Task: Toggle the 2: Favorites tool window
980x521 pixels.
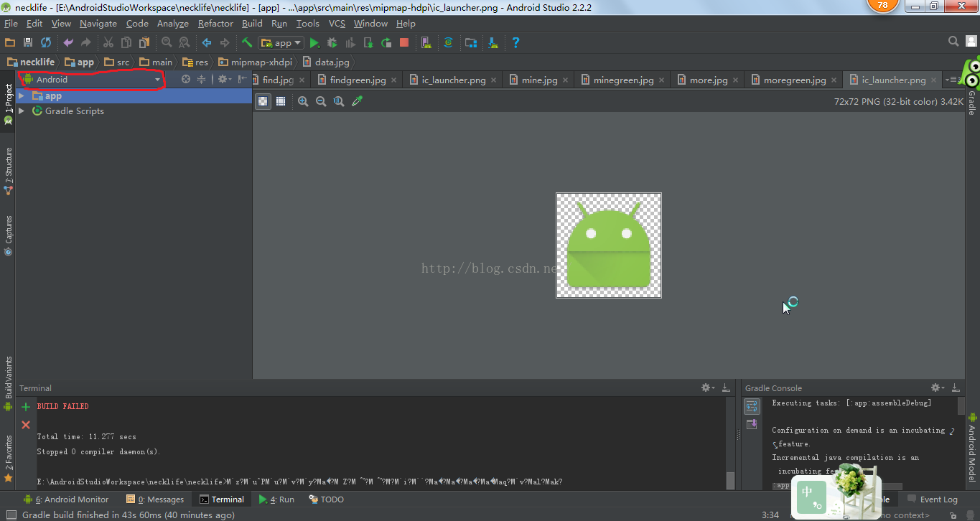Action: (x=9, y=458)
